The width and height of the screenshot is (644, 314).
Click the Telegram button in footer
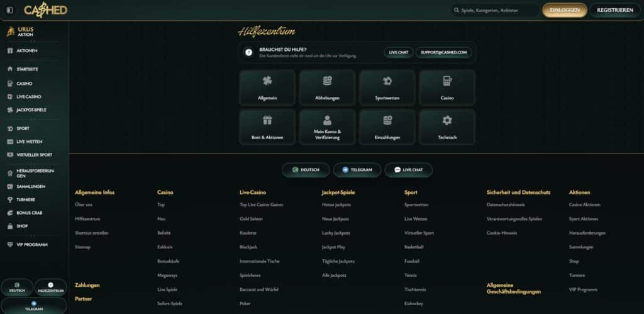(357, 170)
